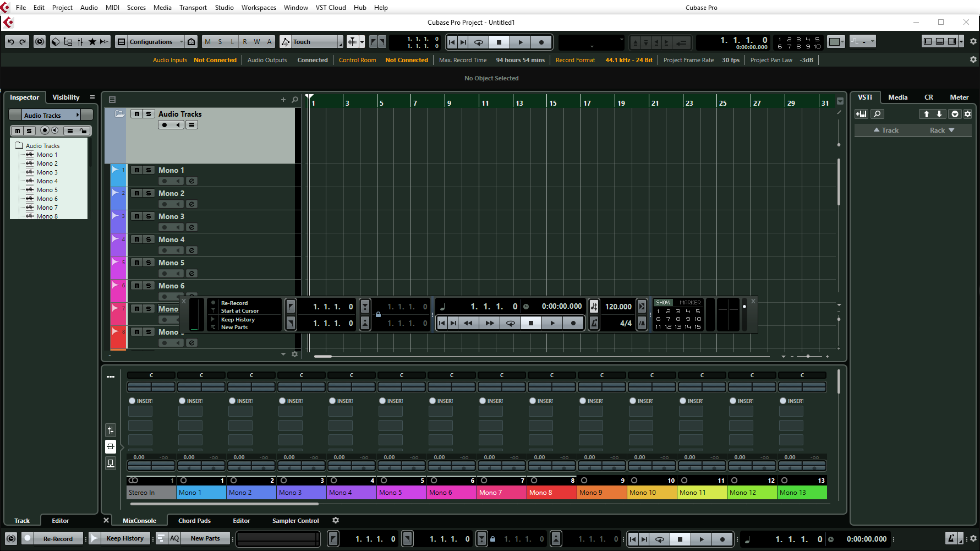This screenshot has height=551, width=980.
Task: Click the add track plus icon
Action: (x=283, y=100)
